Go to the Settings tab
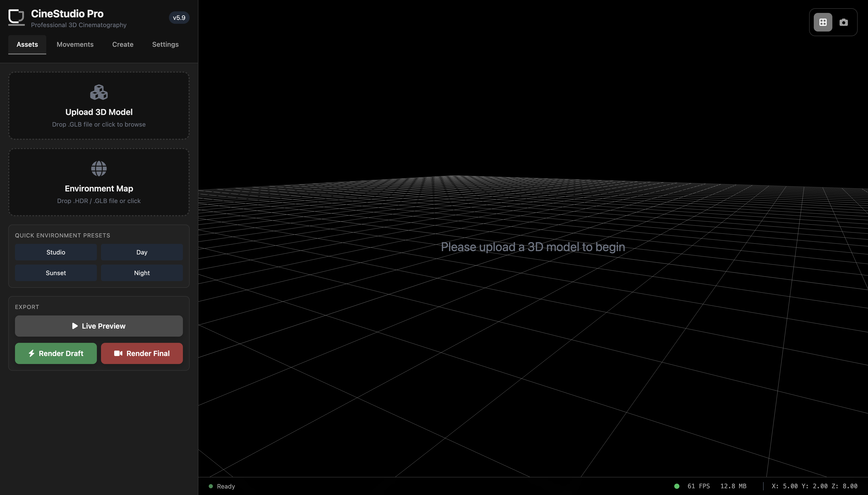Viewport: 868px width, 495px height. click(165, 44)
